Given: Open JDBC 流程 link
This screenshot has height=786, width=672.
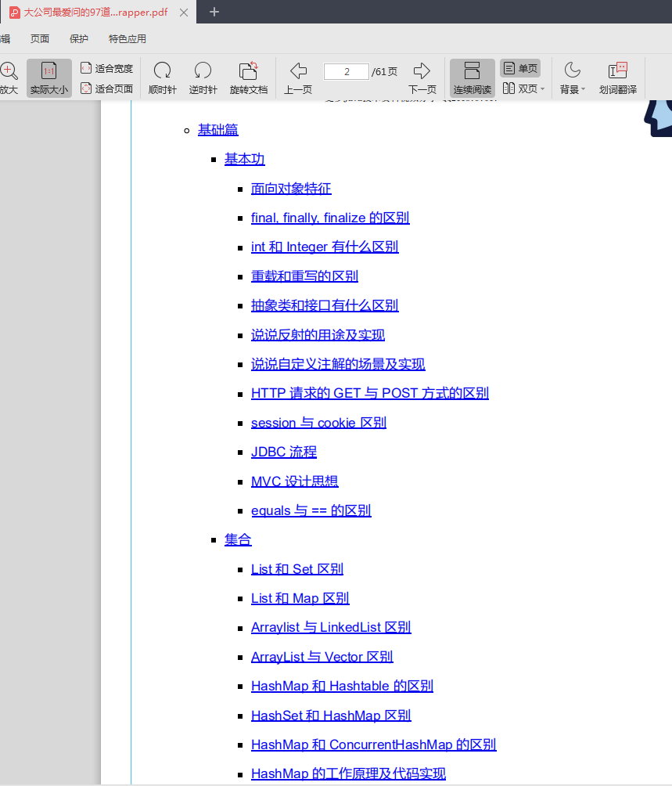Looking at the screenshot, I should (284, 452).
